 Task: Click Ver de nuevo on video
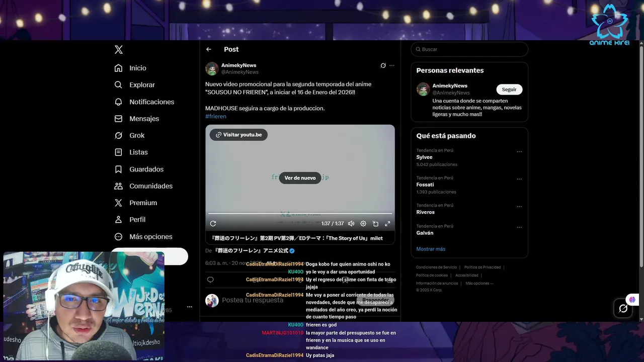point(300,177)
